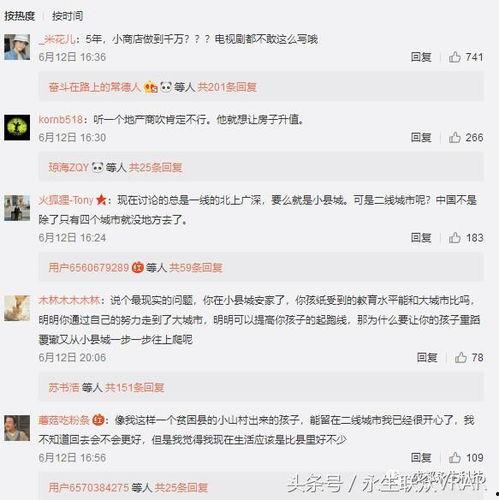Open replier link 用户6560679289
Viewport: 499px width, 500px height.
(x=89, y=267)
